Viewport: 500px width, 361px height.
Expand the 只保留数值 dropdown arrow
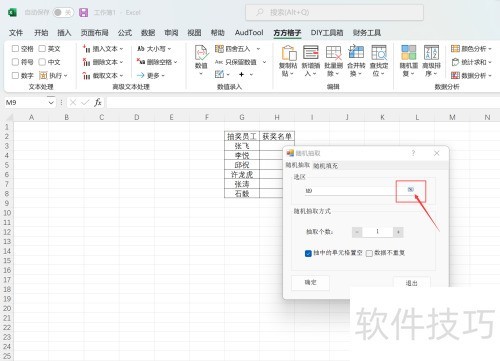point(264,62)
